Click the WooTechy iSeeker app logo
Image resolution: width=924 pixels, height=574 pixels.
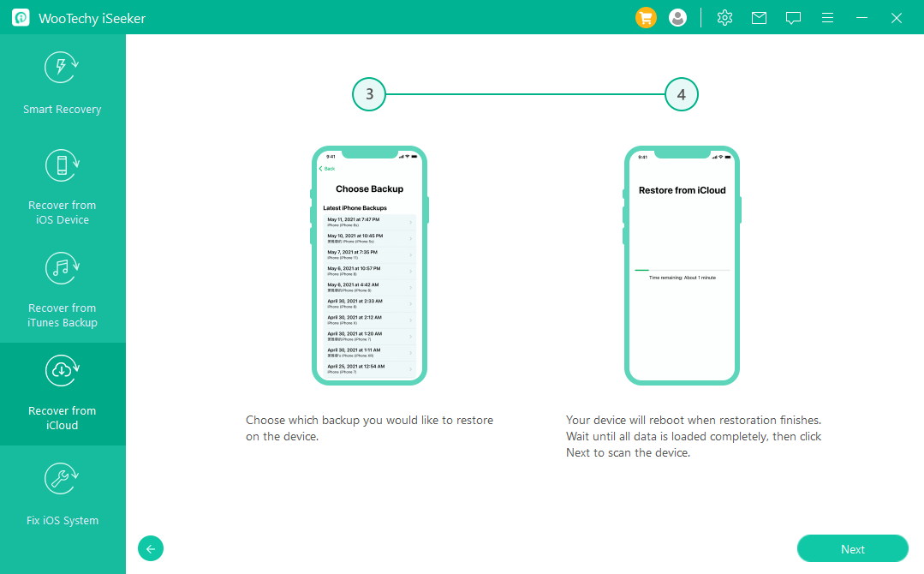click(21, 18)
